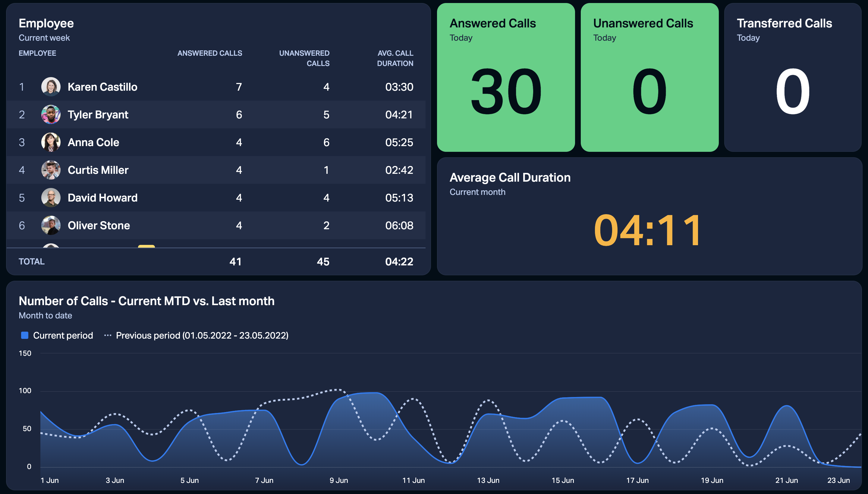This screenshot has width=868, height=494.
Task: Click the 15 Jun marker on chart axis
Action: point(563,480)
